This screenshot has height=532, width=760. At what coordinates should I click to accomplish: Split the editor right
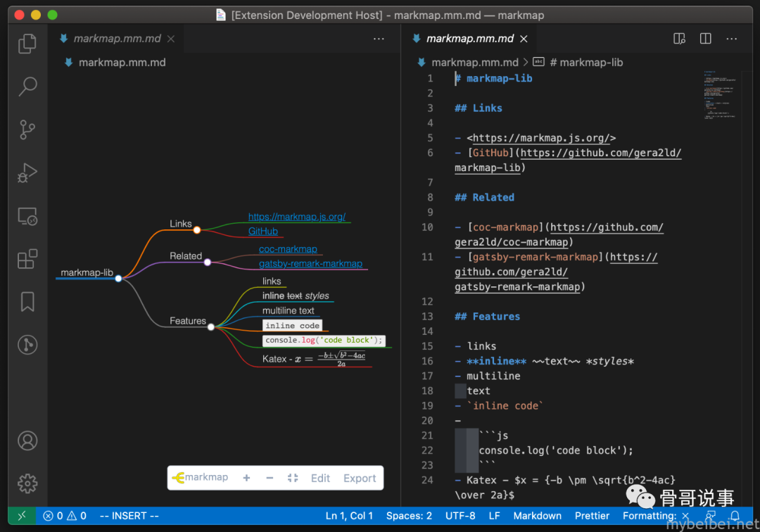point(706,39)
